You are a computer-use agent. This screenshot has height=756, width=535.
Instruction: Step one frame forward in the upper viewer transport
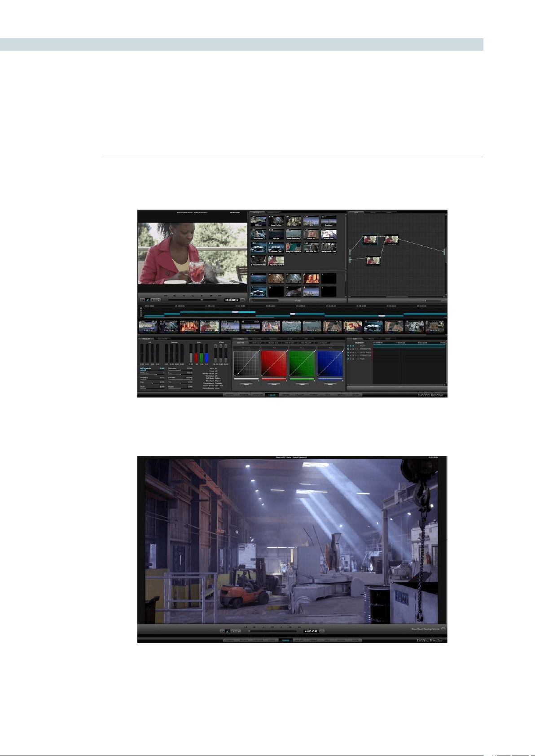click(x=211, y=296)
